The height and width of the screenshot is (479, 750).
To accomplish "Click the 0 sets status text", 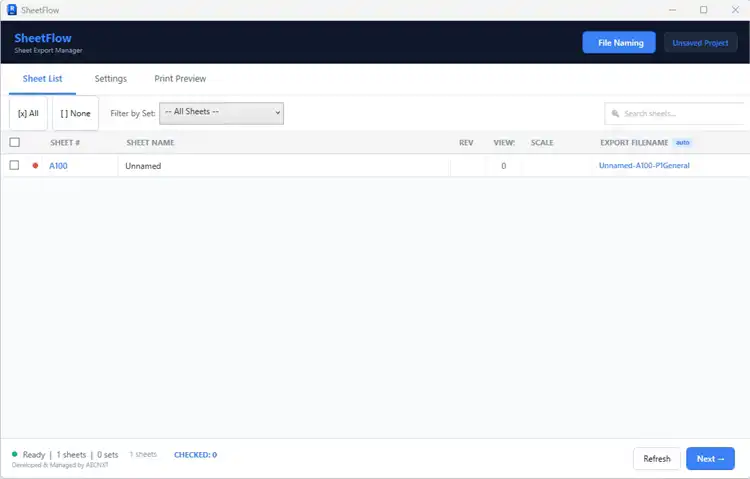I will pyautogui.click(x=108, y=455).
